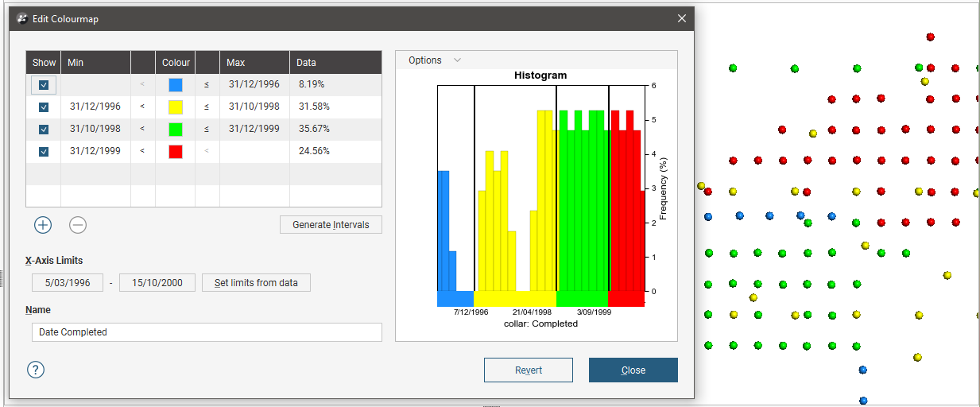Click the remove interval minus icon
The height and width of the screenshot is (407, 980).
[78, 225]
